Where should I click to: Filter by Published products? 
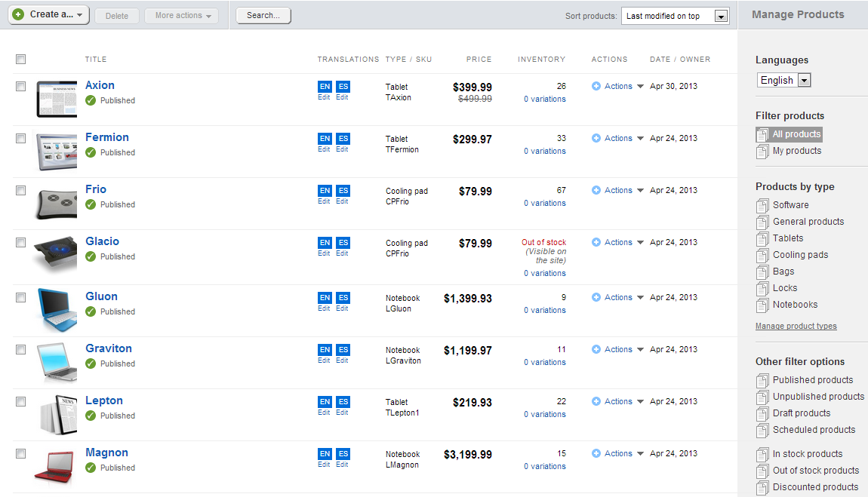[812, 380]
